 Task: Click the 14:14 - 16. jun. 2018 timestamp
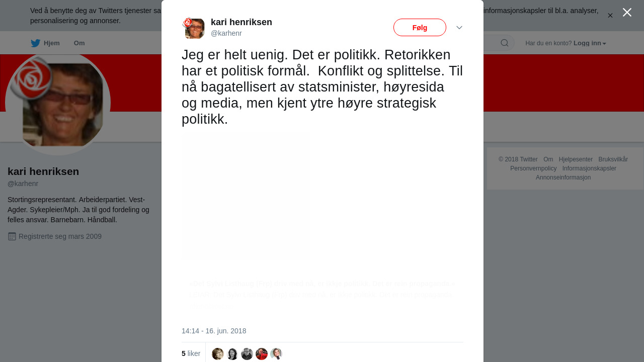pos(214,331)
